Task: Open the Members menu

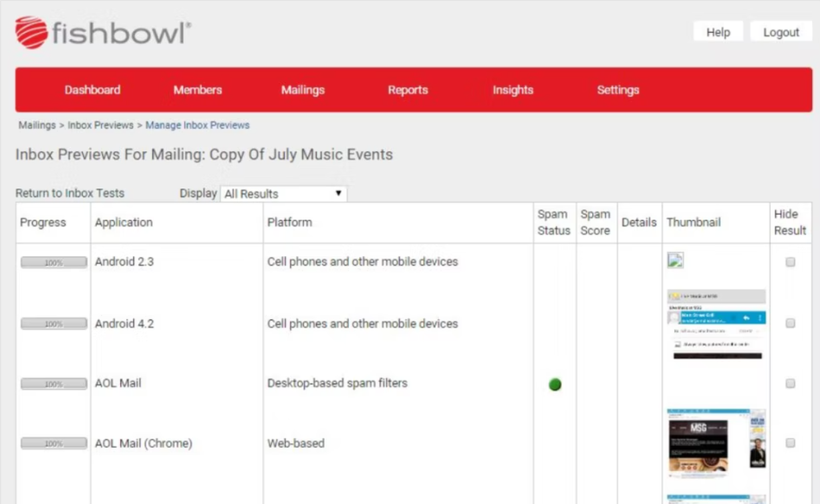Action: [x=197, y=90]
